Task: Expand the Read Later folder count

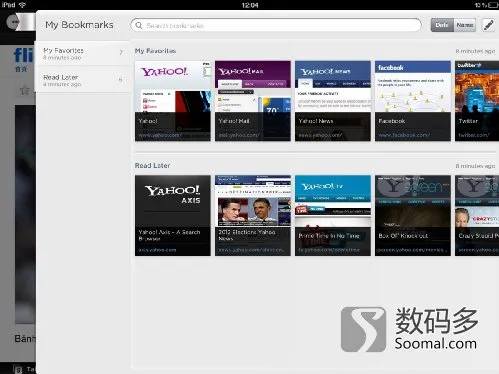Action: tap(120, 79)
